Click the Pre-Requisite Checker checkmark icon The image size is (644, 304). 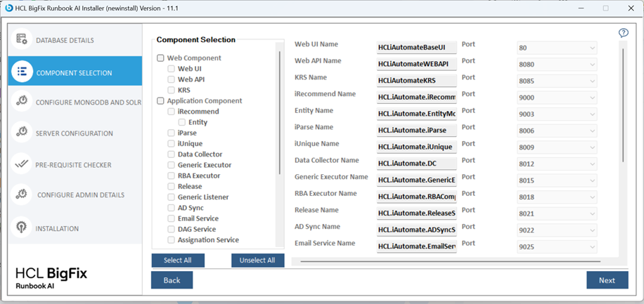point(22,164)
